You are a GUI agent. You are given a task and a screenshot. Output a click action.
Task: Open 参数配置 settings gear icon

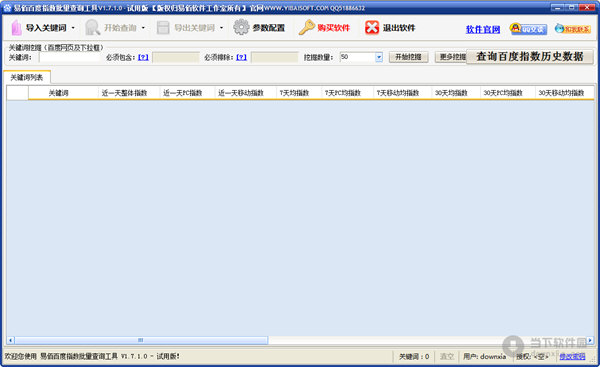(x=241, y=27)
